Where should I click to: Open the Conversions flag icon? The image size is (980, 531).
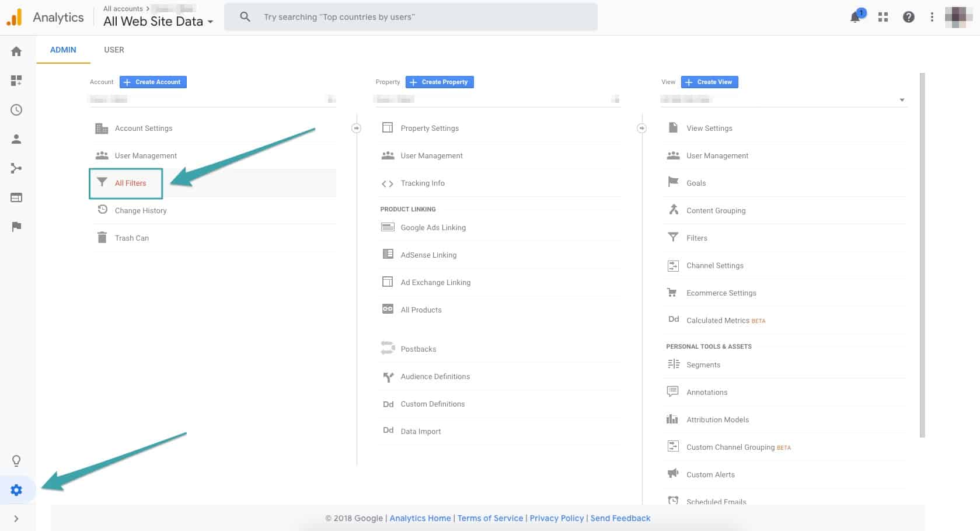pyautogui.click(x=16, y=227)
